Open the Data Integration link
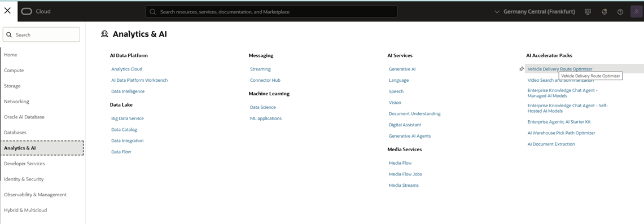 pyautogui.click(x=128, y=140)
